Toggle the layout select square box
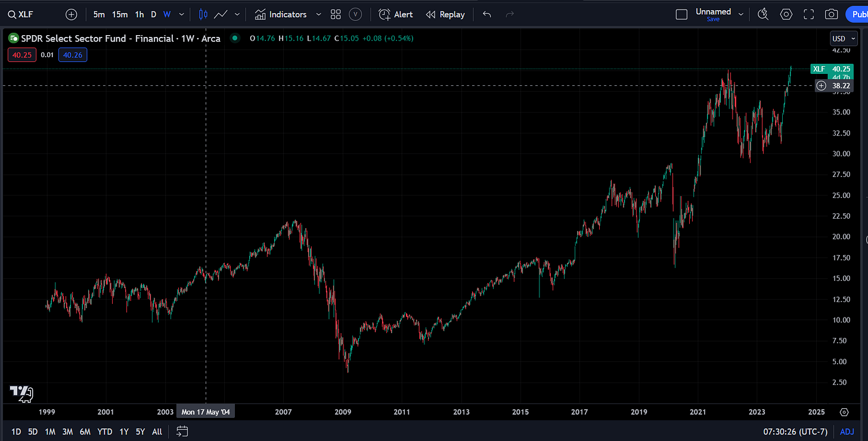This screenshot has width=868, height=441. pyautogui.click(x=681, y=14)
